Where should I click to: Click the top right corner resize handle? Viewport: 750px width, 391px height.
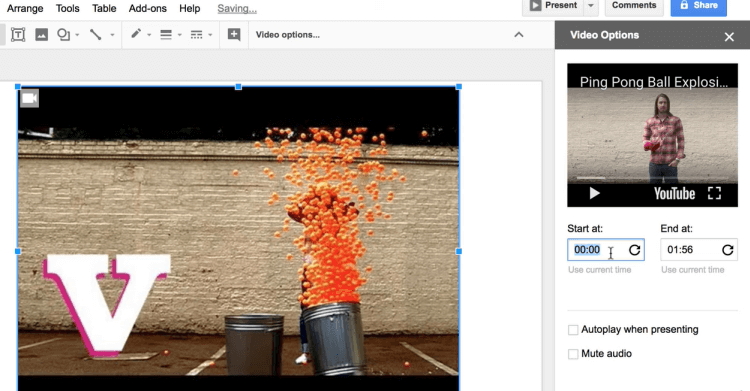(459, 87)
